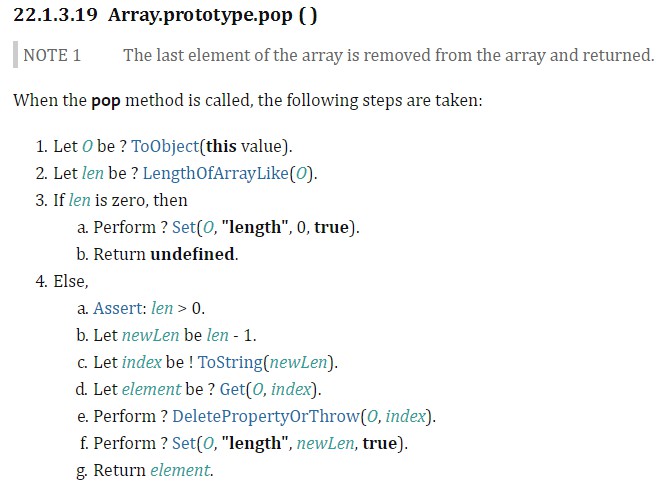Click the len variable in step 2
This screenshot has height=489, width=658.
(x=93, y=173)
